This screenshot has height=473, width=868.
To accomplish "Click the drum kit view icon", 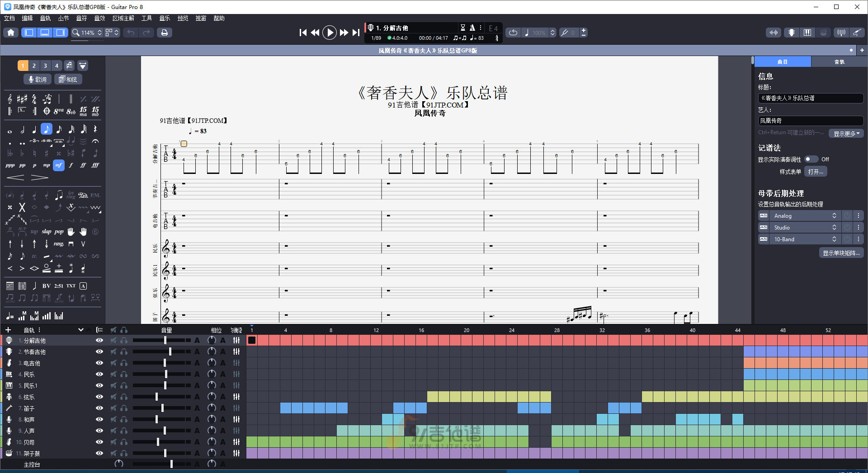I will pos(824,33).
